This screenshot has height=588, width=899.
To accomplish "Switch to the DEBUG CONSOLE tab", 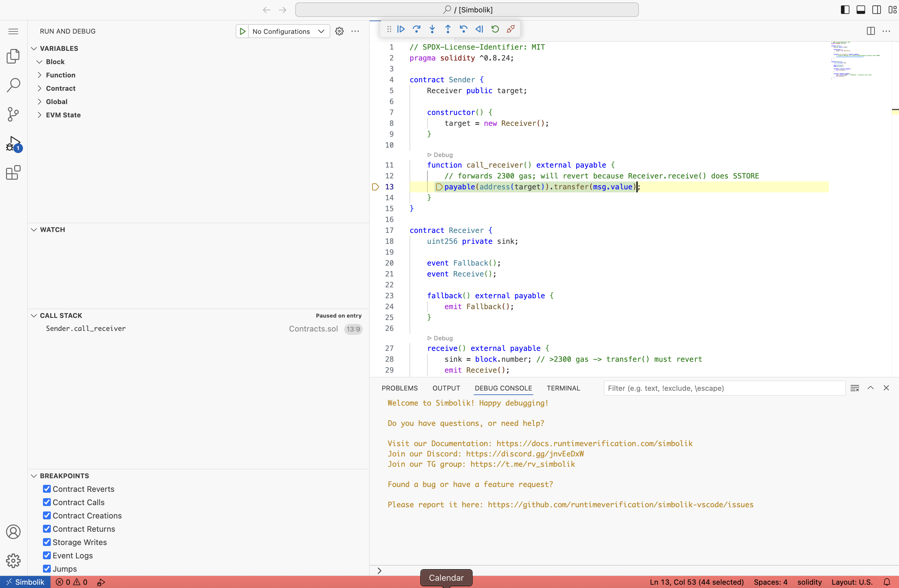I will (x=503, y=388).
